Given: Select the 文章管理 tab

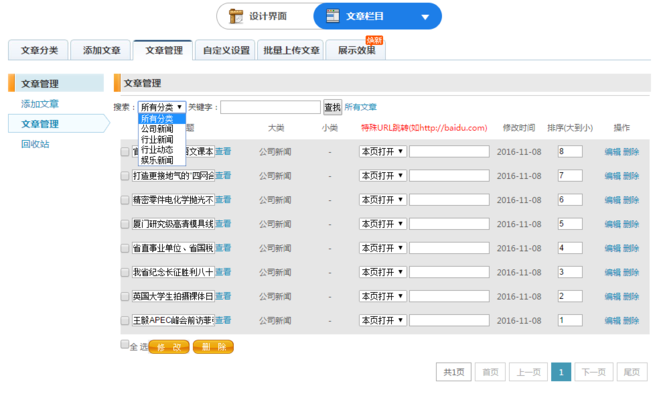Looking at the screenshot, I should click(x=163, y=50).
